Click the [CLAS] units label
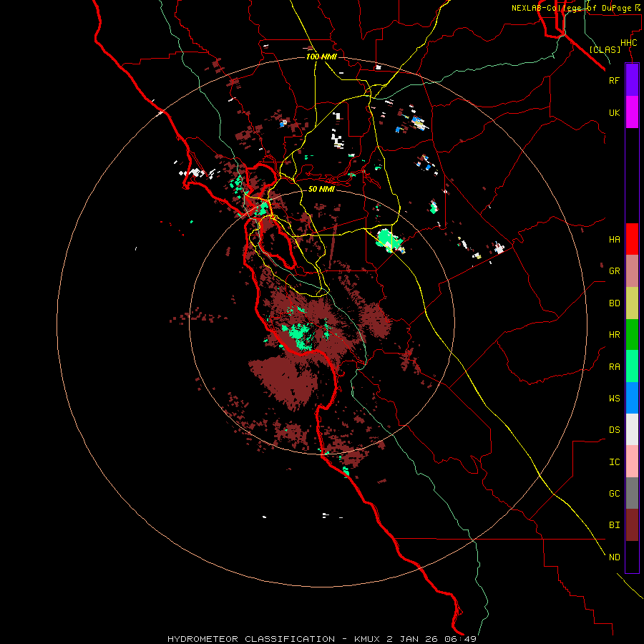The width and height of the screenshot is (644, 644). click(605, 50)
